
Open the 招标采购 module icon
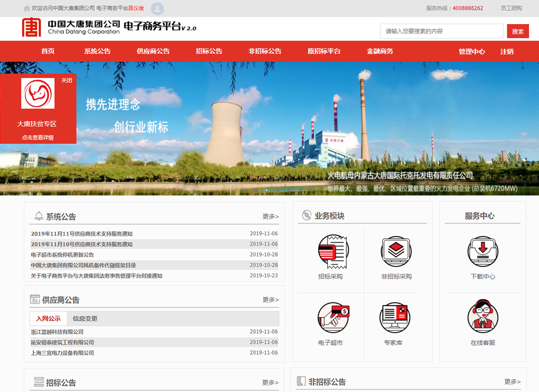[333, 251]
